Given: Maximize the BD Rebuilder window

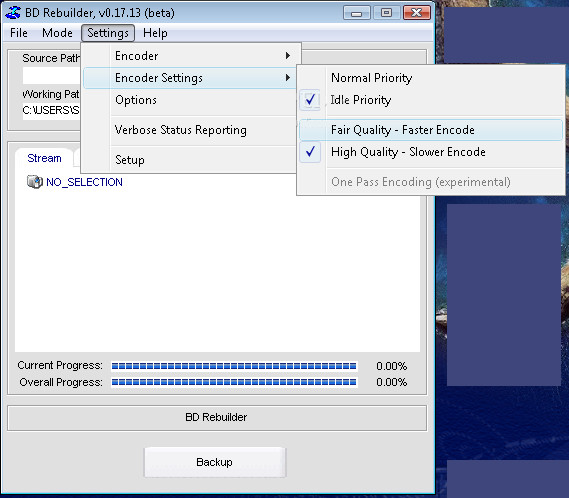Looking at the screenshot, I should [386, 13].
